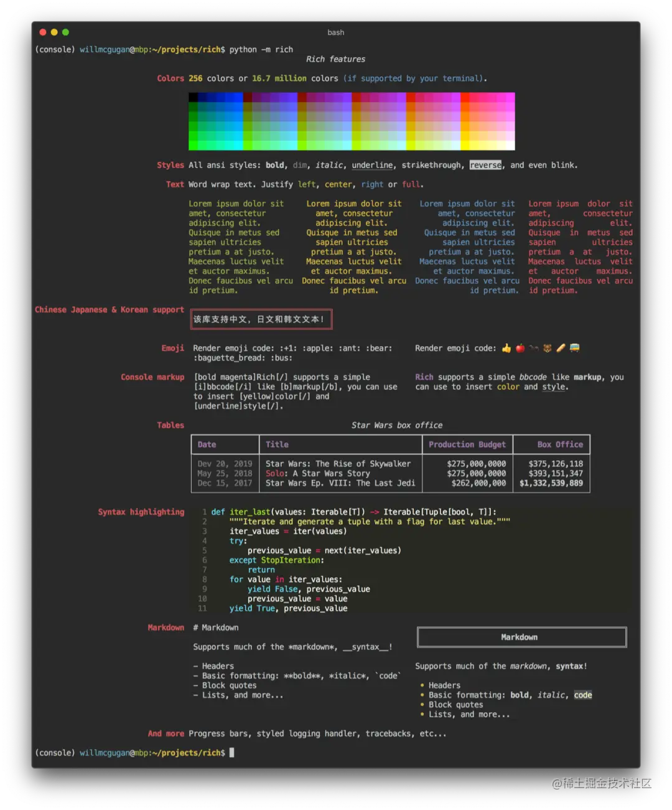The width and height of the screenshot is (672, 810).
Task: Click the 'Console markup' section label
Action: coord(152,377)
